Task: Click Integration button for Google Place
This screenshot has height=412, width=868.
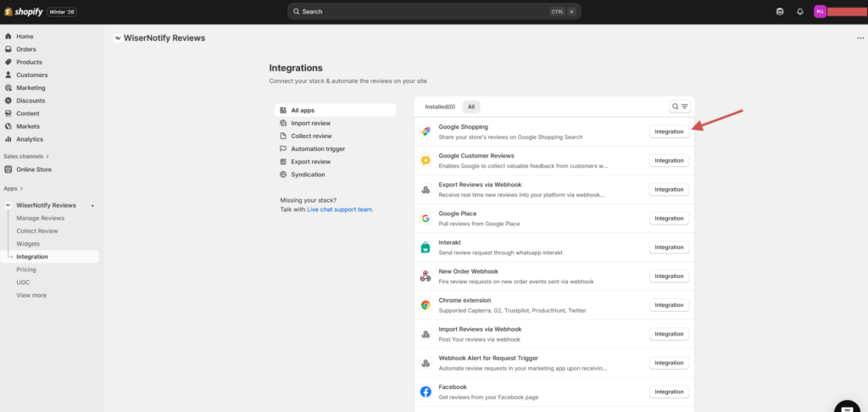Action: pos(669,219)
